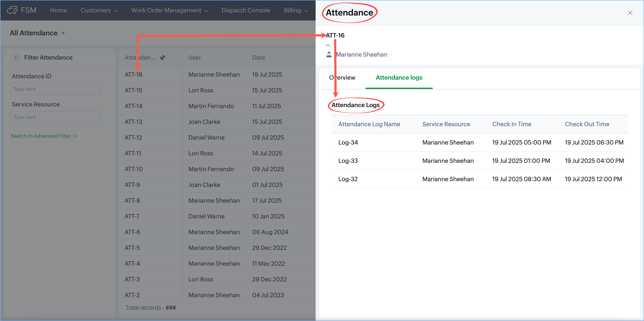Close the Attendance details panel
The height and width of the screenshot is (321, 644).
point(630,13)
